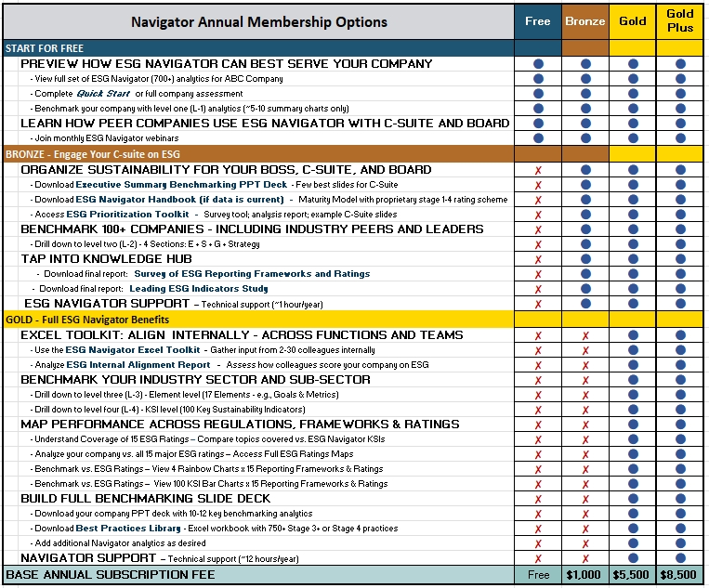
Task: Click Gold blue dot for level four KSI drill down
Action: coord(633,410)
